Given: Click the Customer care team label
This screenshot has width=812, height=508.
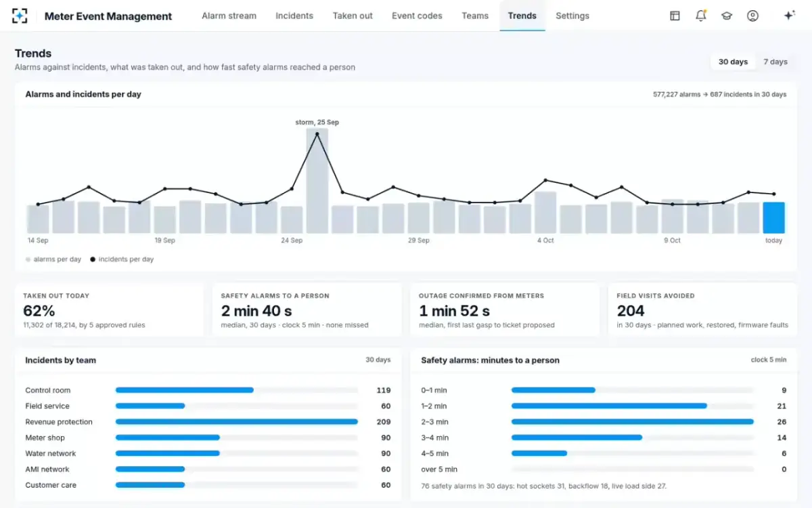Looking at the screenshot, I should [51, 485].
